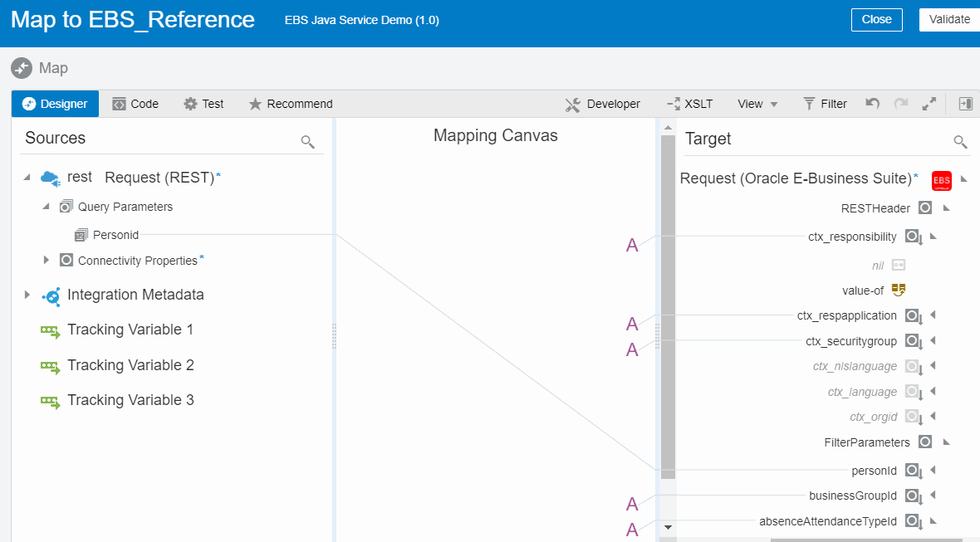
Task: Click the XSLT view icon
Action: [673, 103]
